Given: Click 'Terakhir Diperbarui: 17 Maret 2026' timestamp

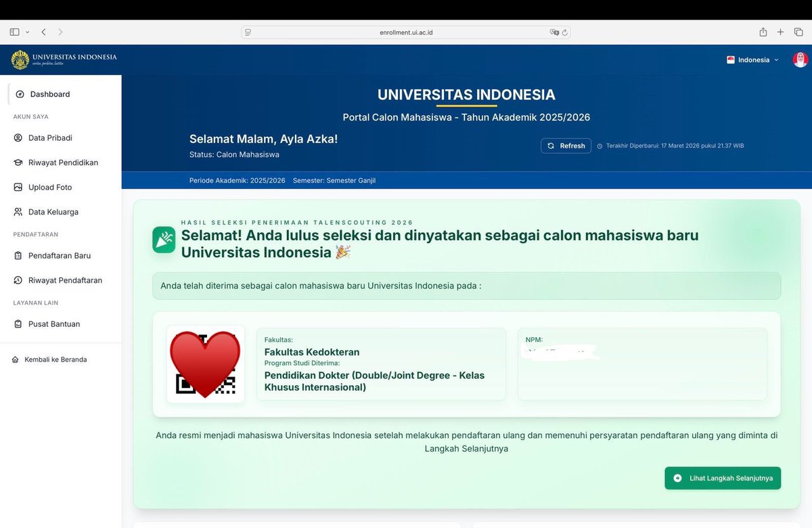Looking at the screenshot, I should click(x=675, y=146).
